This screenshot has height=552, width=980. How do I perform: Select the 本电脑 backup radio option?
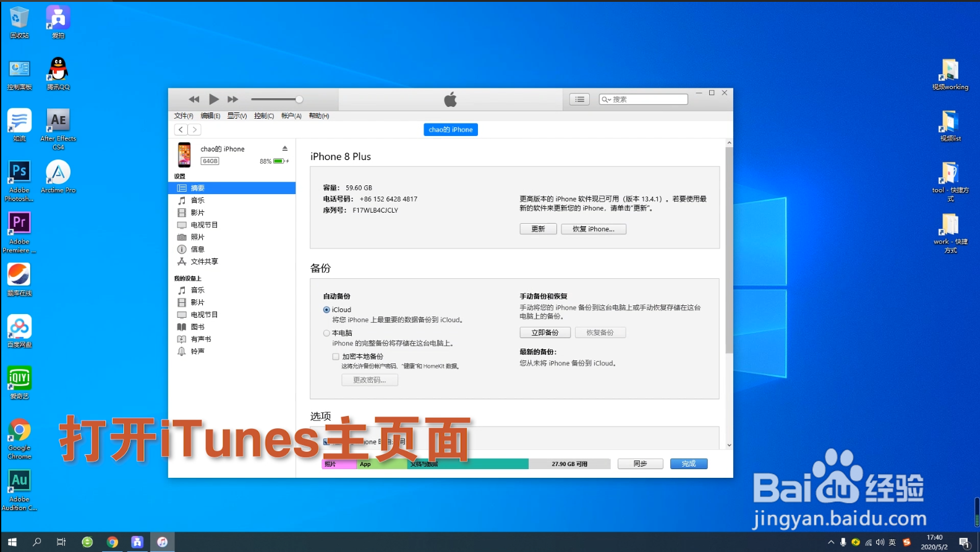[326, 333]
